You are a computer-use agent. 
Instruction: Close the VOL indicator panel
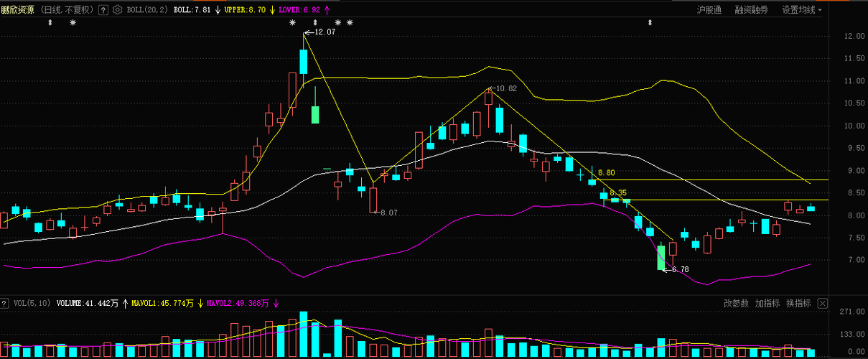click(823, 304)
